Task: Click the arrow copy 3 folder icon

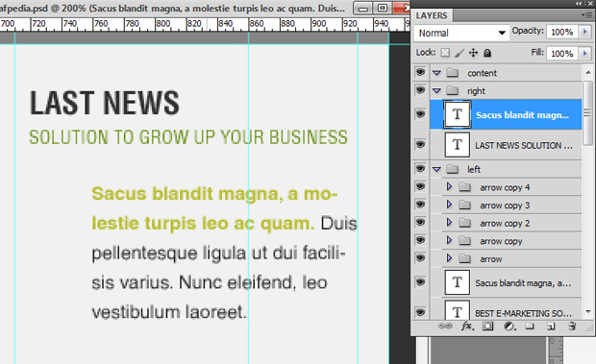Action: click(x=465, y=205)
